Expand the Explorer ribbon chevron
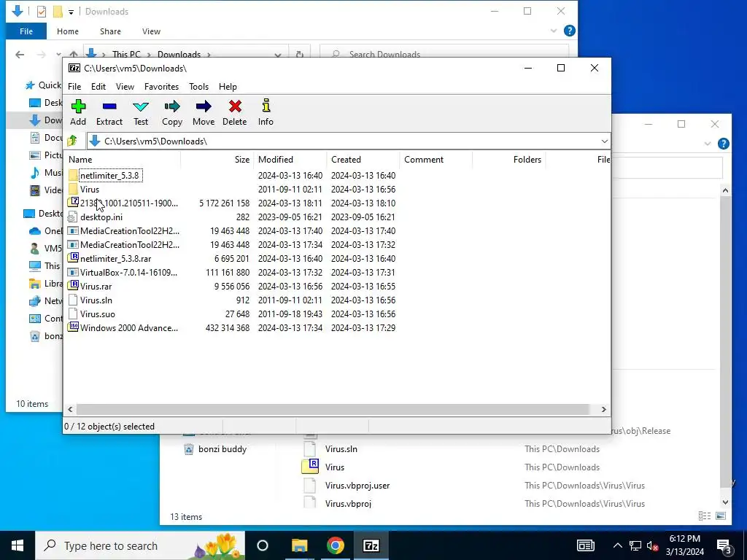 point(554,31)
